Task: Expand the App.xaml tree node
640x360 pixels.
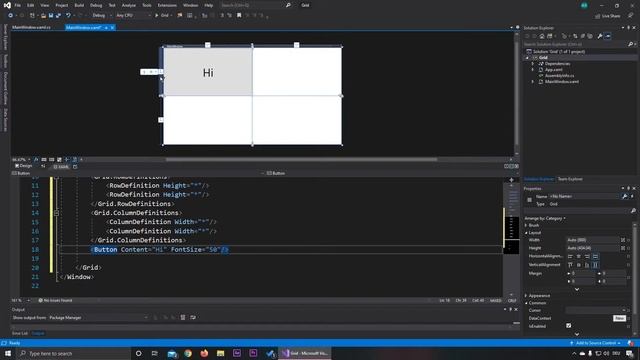Action: coord(533,70)
